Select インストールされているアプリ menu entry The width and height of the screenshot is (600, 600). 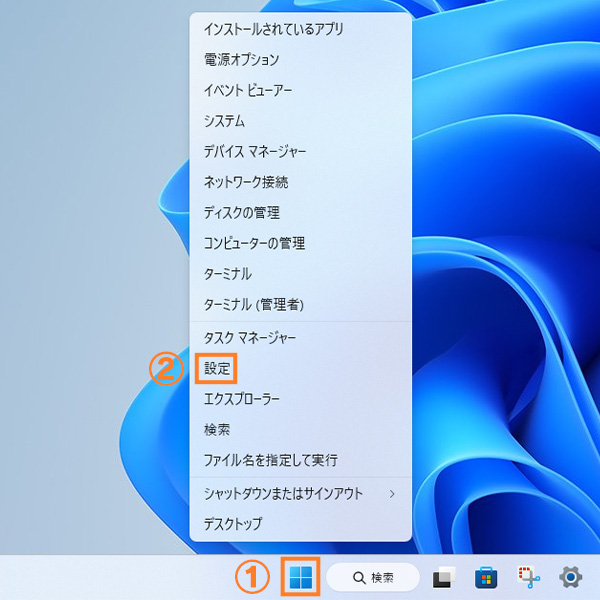click(x=301, y=29)
